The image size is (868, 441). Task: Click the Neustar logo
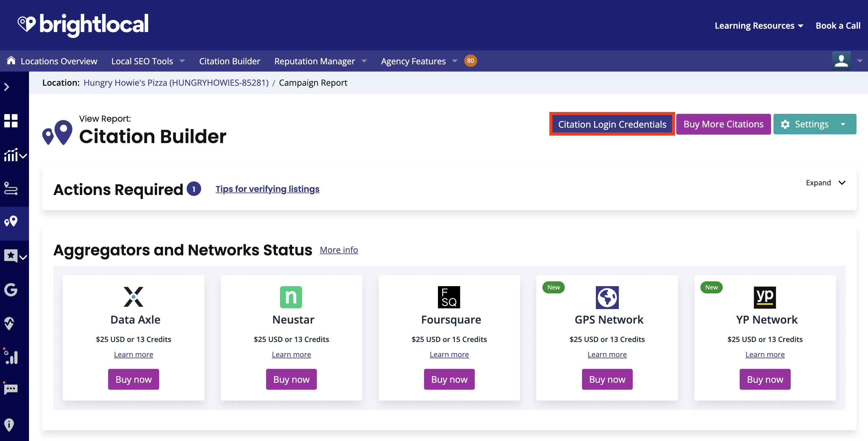pos(291,297)
